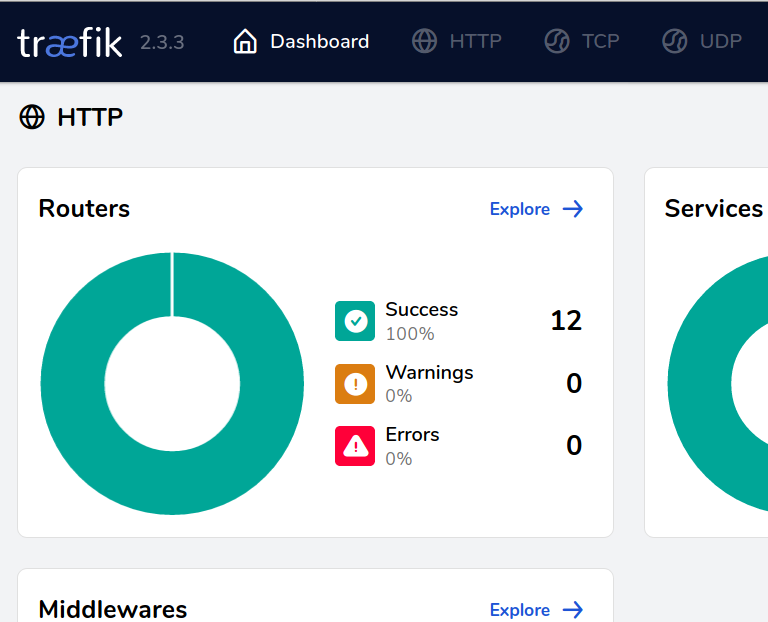
Task: Click the Errors count 0
Action: coord(574,446)
